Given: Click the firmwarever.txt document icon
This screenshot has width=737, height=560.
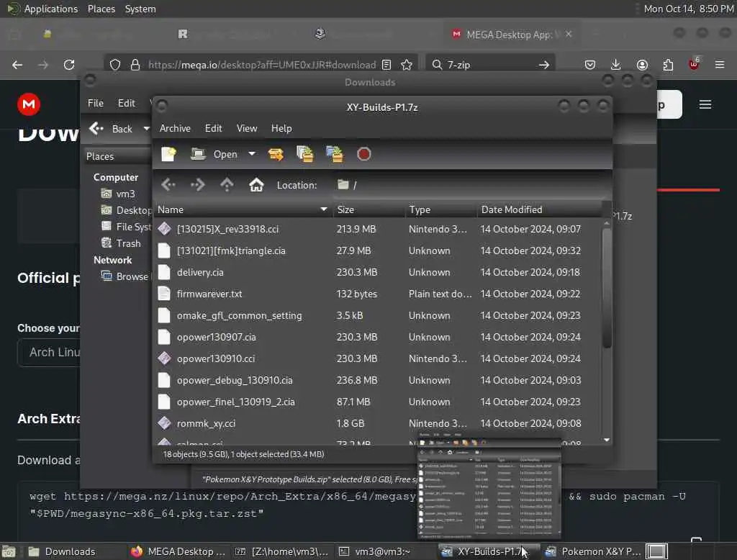Looking at the screenshot, I should coord(164,294).
